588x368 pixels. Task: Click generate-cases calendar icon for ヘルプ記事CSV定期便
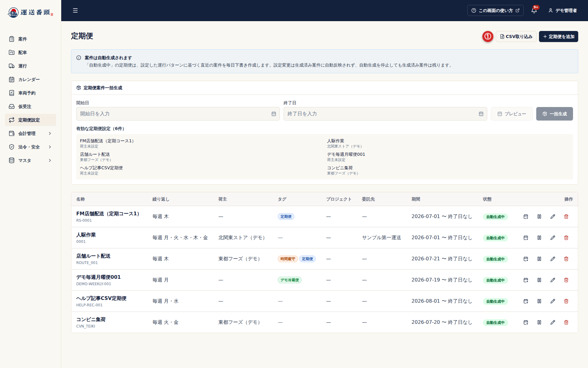pyautogui.click(x=526, y=301)
